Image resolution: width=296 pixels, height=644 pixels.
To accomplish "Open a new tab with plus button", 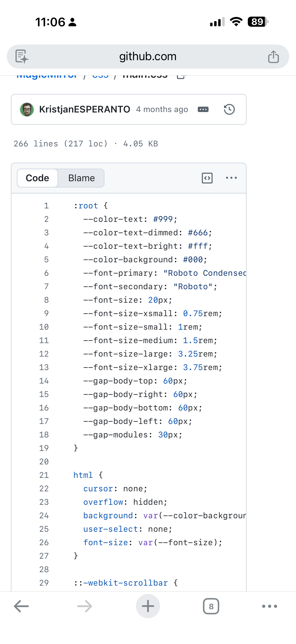I will pyautogui.click(x=148, y=606).
